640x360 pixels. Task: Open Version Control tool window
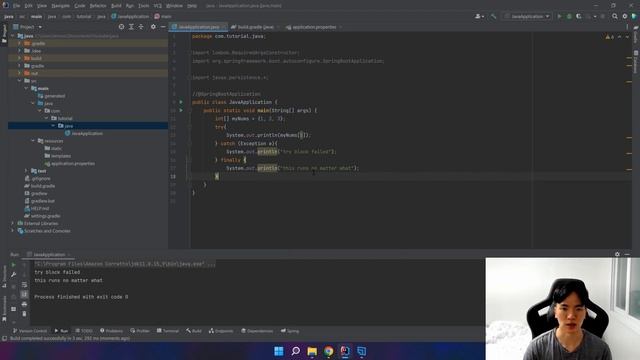point(30,331)
